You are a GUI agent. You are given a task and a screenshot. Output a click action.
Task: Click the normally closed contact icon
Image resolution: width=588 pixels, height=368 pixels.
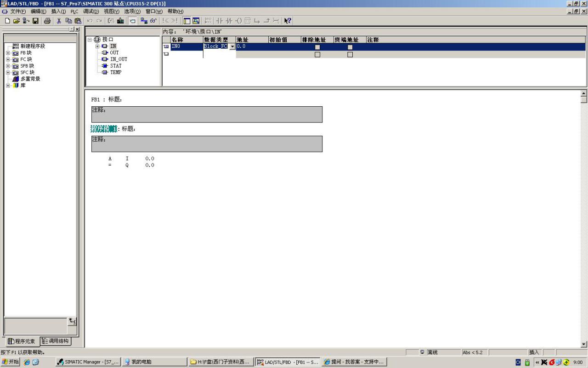[228, 21]
